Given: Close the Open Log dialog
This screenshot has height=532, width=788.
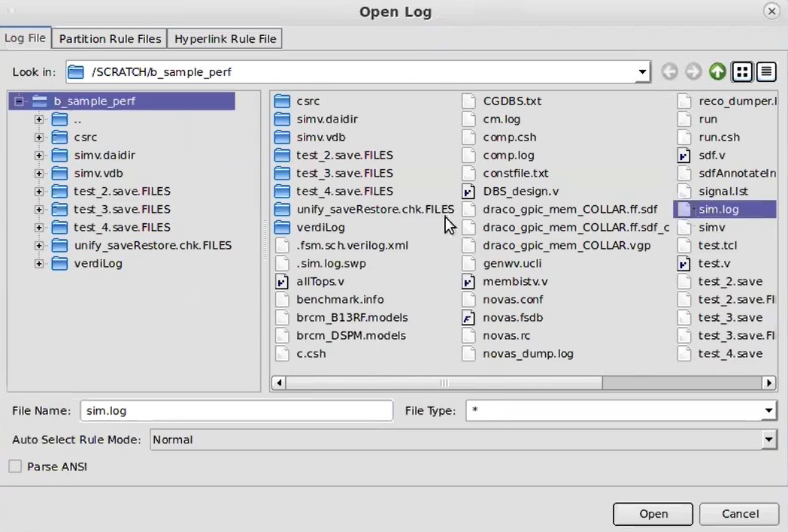Looking at the screenshot, I should (x=771, y=11).
